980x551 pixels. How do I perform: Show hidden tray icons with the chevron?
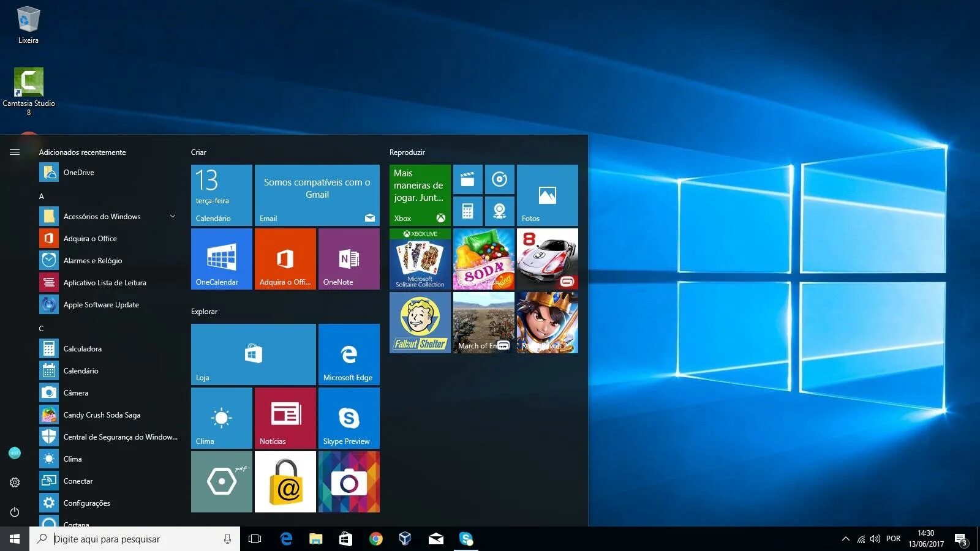point(845,539)
